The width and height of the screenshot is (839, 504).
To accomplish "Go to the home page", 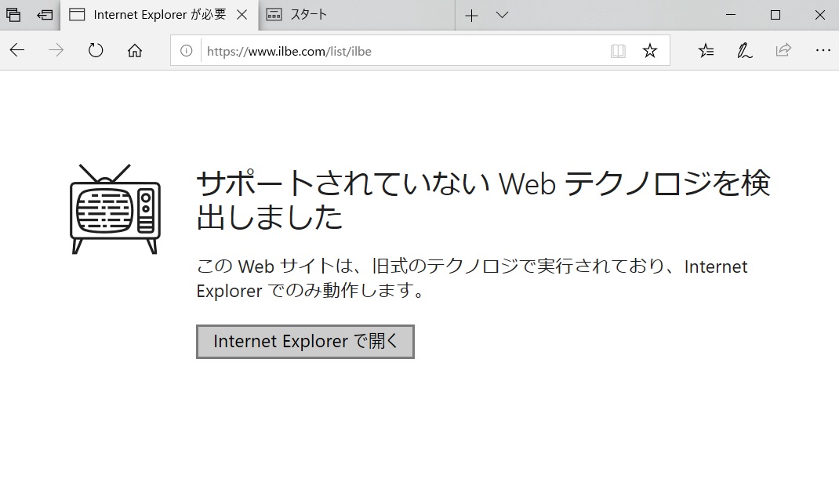I will pos(135,51).
